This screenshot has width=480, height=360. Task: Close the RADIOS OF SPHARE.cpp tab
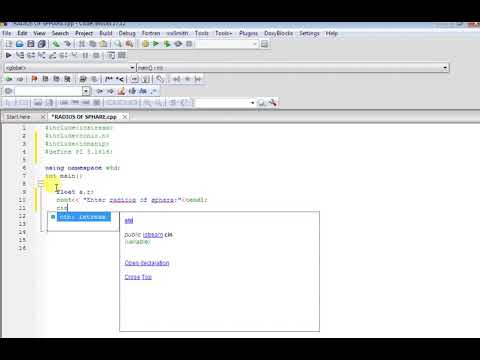coord(125,117)
